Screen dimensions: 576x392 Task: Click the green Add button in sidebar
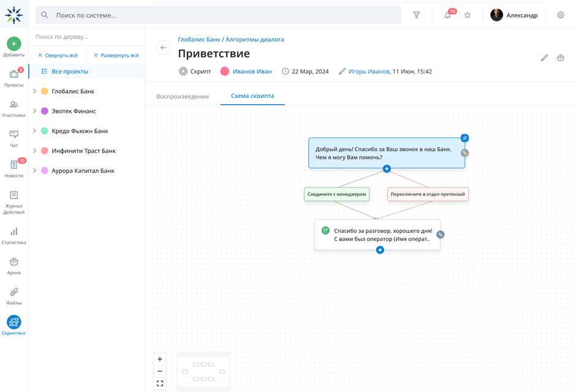tap(13, 43)
